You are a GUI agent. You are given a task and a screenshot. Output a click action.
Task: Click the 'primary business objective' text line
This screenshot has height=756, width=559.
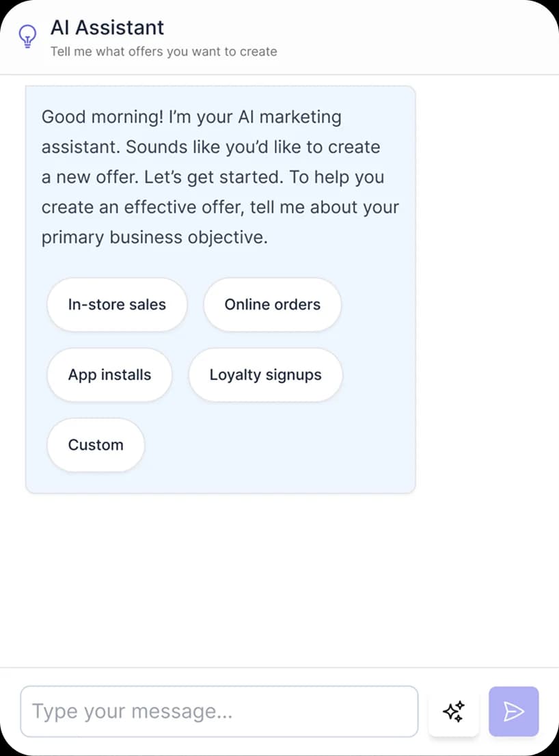coord(154,238)
